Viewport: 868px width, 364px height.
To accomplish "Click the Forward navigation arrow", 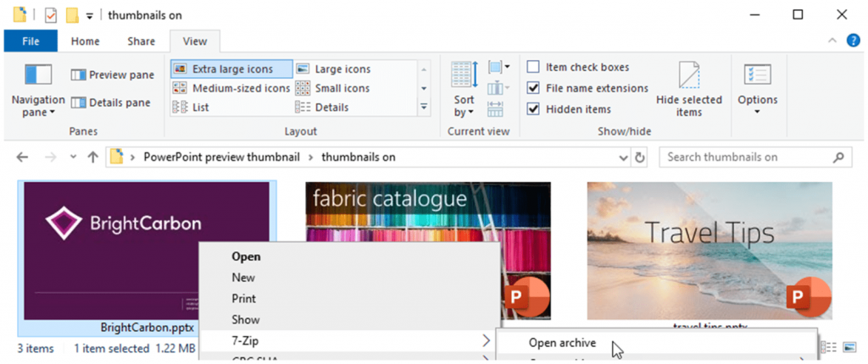I will pyautogui.click(x=50, y=157).
